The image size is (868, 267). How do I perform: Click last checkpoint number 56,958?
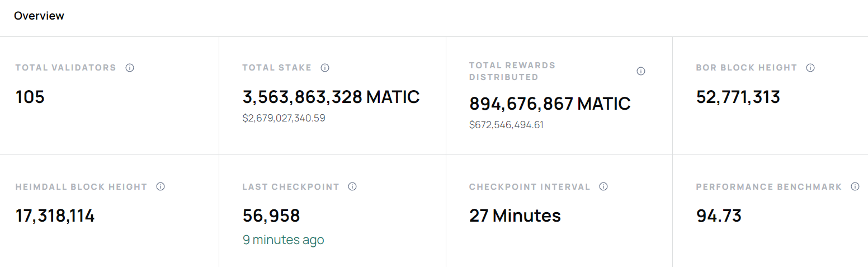point(271,216)
